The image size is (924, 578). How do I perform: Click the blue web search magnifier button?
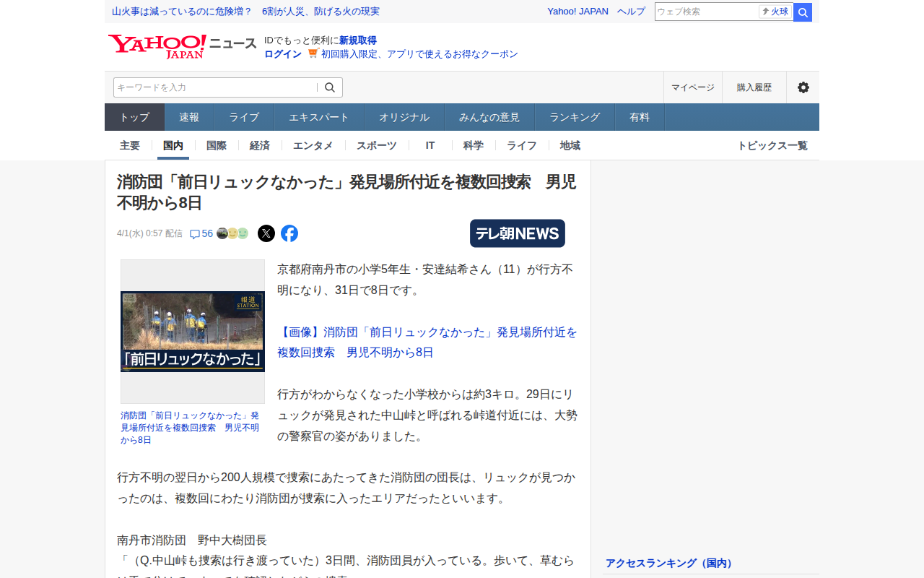click(803, 12)
